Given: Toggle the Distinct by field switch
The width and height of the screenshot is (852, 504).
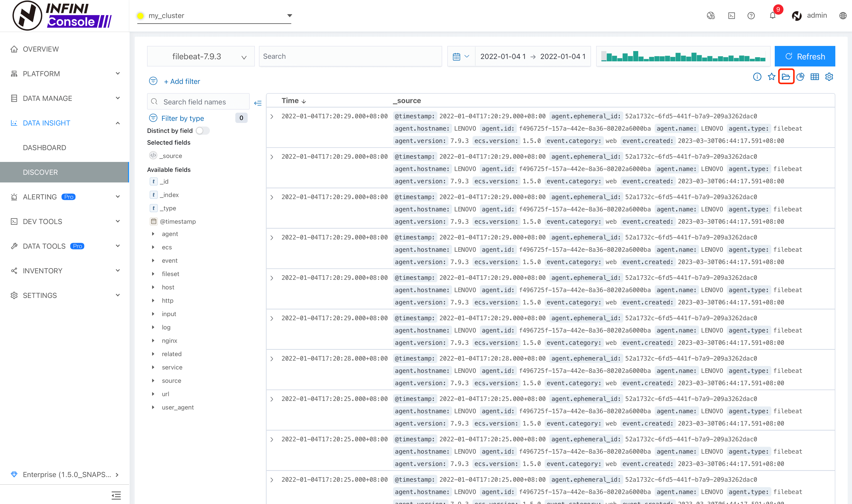Looking at the screenshot, I should (203, 130).
